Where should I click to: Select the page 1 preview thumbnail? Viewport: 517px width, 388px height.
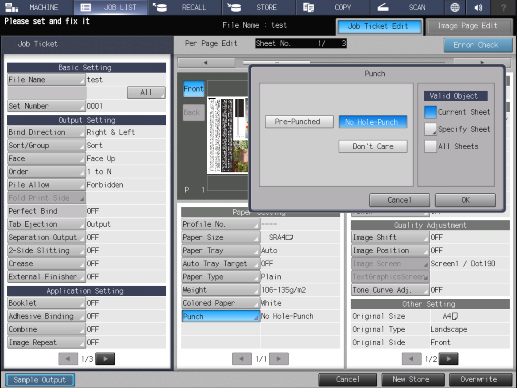(227, 135)
